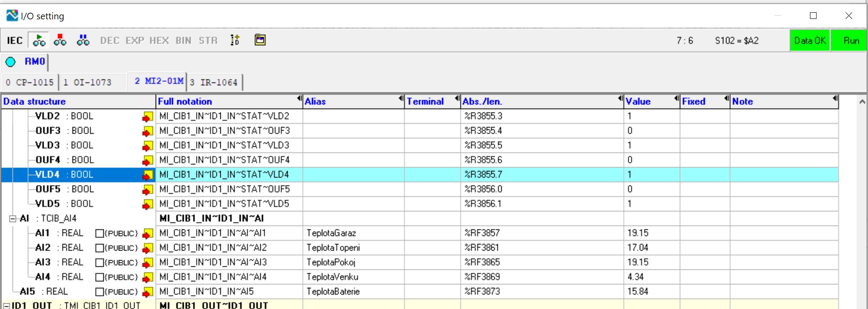Click the add data item toolbar icon
The width and height of the screenshot is (868, 309).
click(x=235, y=40)
